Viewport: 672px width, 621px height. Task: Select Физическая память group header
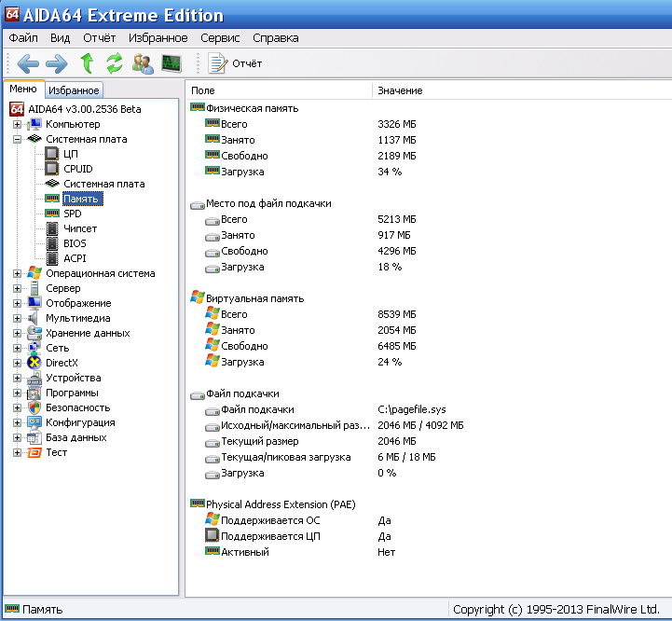tap(252, 108)
